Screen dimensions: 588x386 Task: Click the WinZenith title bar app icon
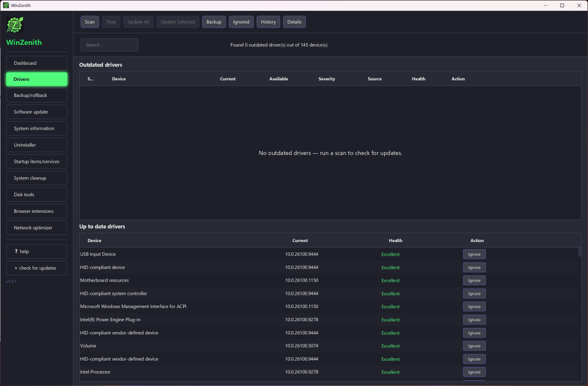click(6, 5)
